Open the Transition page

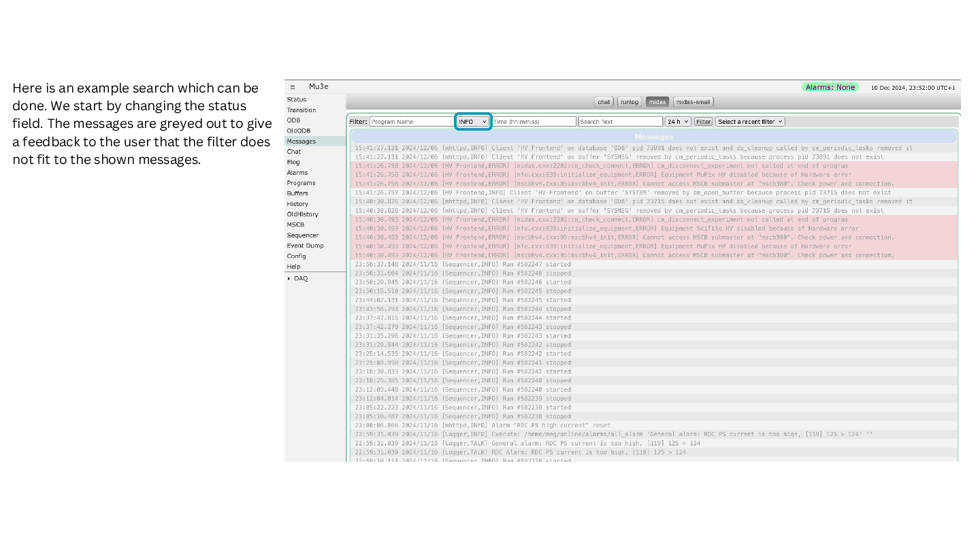coord(301,110)
